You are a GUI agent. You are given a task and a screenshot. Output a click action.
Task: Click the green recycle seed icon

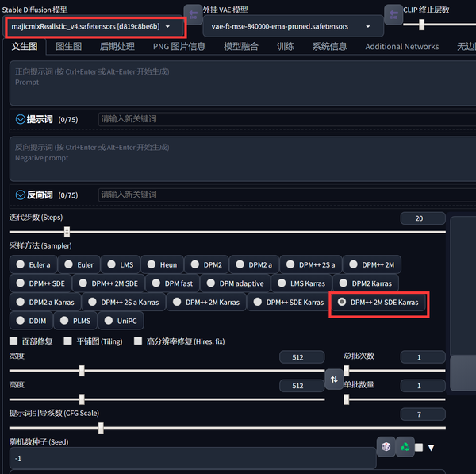(405, 447)
